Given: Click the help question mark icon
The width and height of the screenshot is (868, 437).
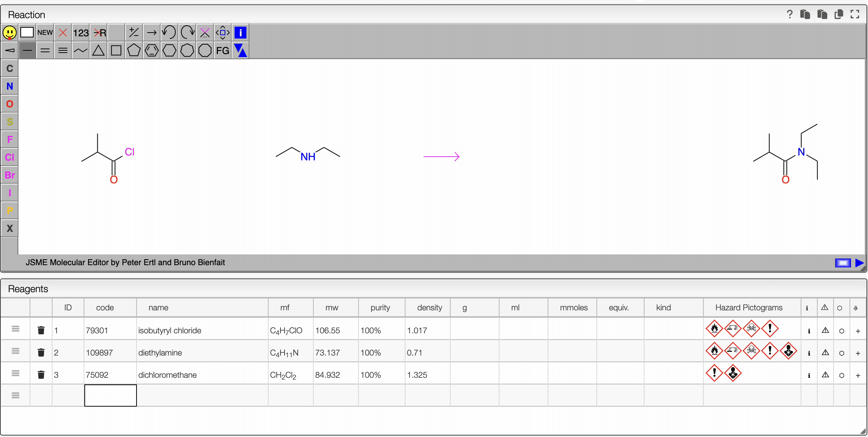Looking at the screenshot, I should (x=790, y=14).
